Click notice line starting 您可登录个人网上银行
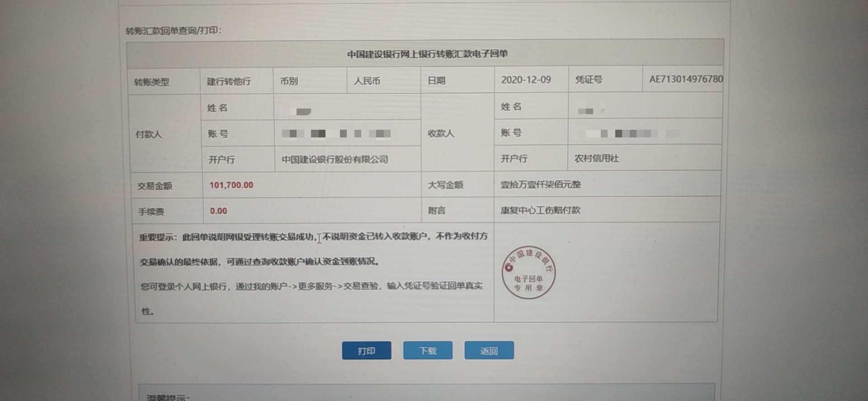868x401 pixels. click(311, 286)
